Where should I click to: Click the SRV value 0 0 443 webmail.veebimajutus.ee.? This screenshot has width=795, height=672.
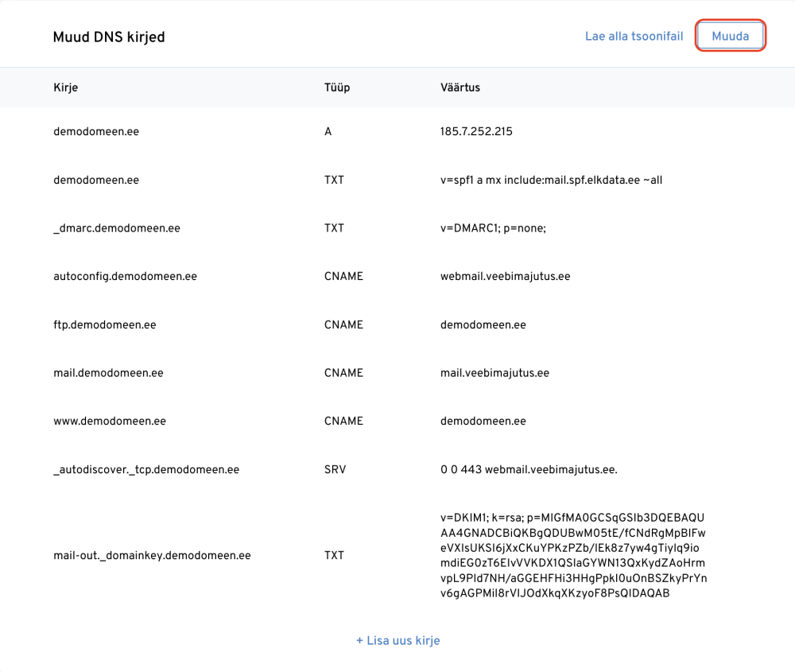[x=529, y=469]
